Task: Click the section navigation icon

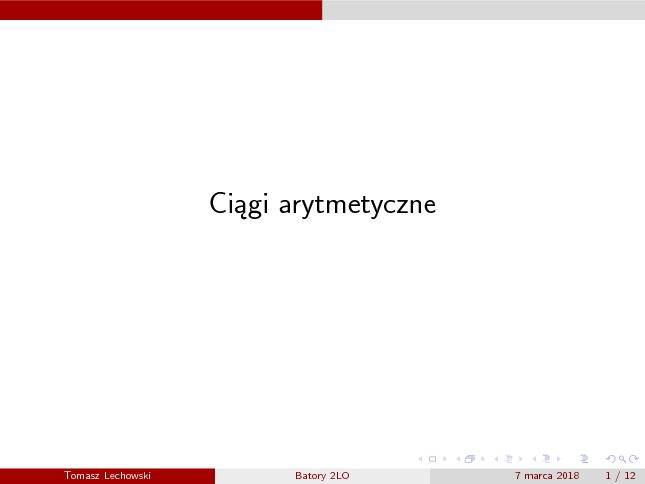Action: [546, 459]
